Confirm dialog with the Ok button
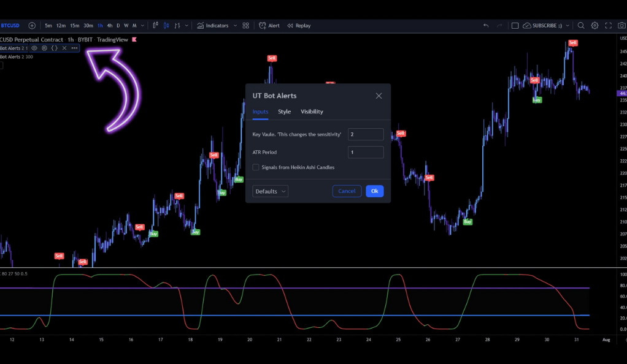627x364 pixels. click(x=375, y=191)
